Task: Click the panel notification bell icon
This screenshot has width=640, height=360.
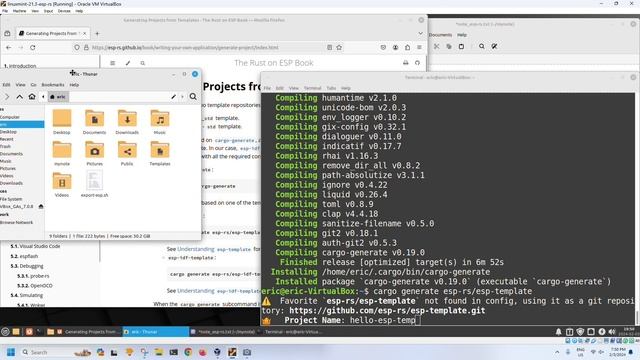Action: pyautogui.click(x=558, y=332)
